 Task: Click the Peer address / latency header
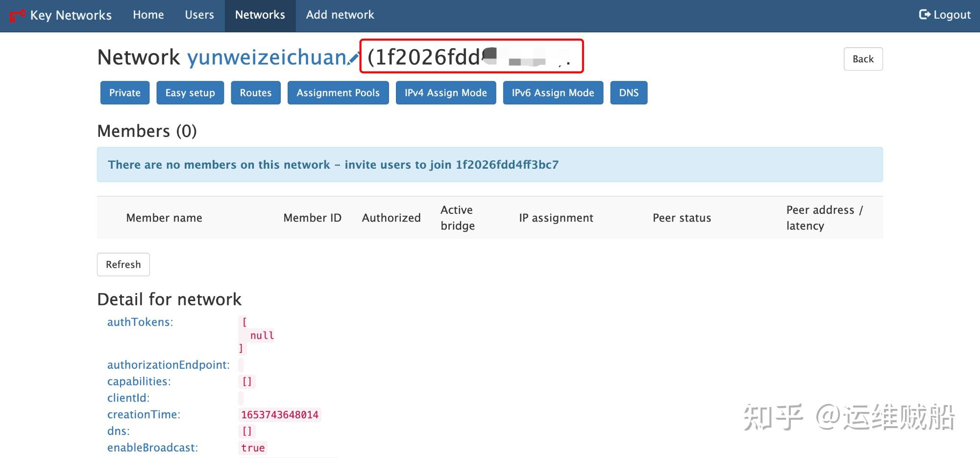[x=825, y=218]
